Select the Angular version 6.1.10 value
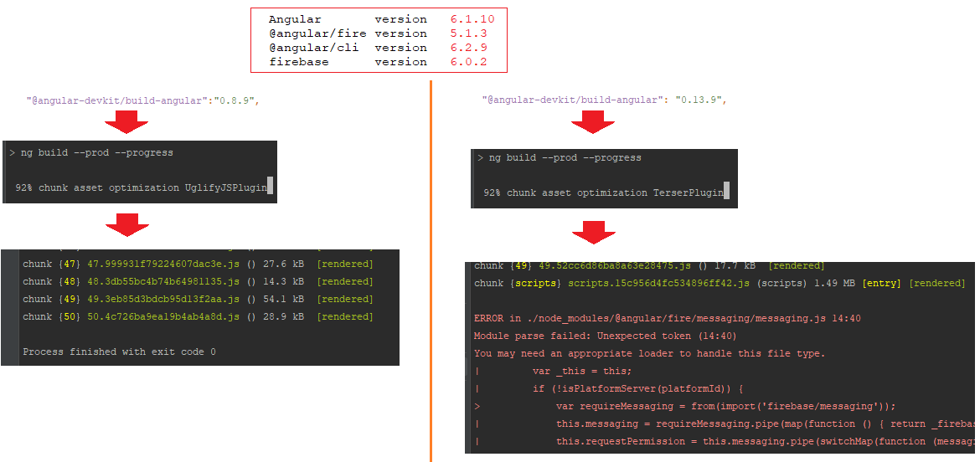This screenshot has height=462, width=980. pos(472,19)
